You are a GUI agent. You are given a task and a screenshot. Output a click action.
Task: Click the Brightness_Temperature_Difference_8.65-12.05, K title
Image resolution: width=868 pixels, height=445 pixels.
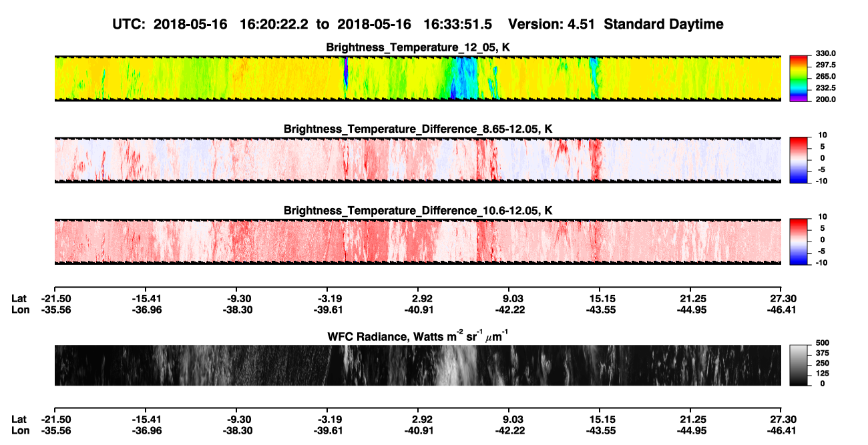pyautogui.click(x=418, y=129)
